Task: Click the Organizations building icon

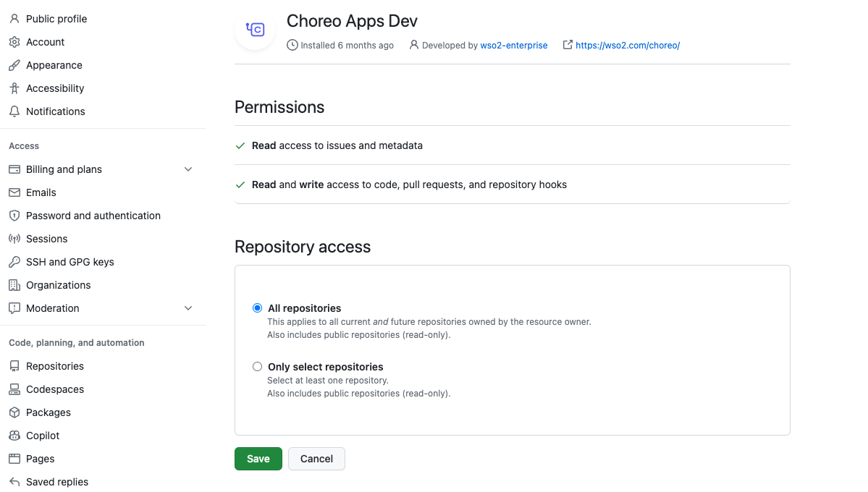Action: tap(14, 285)
